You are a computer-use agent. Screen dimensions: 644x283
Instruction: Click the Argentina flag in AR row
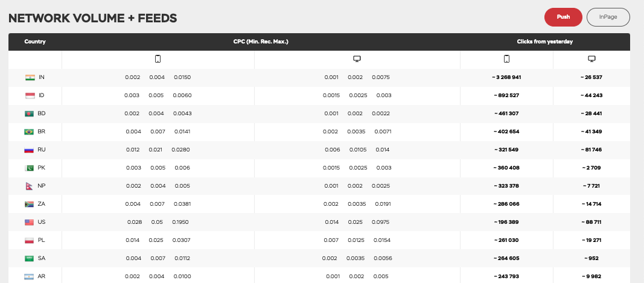click(x=29, y=276)
